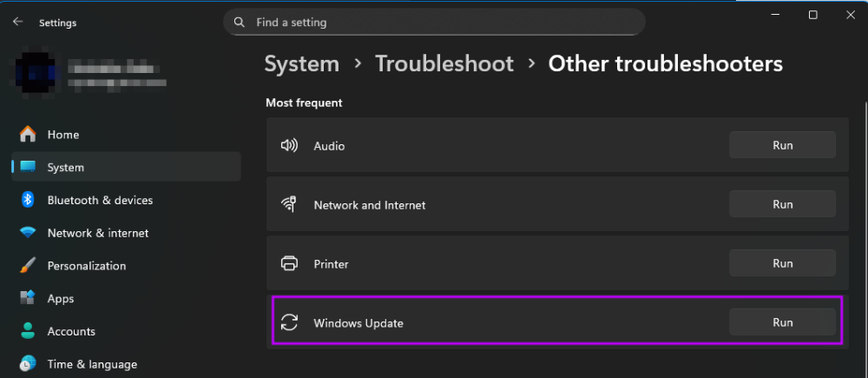Click the Apps icon in sidebar
Viewport: 868px width, 378px height.
[x=28, y=298]
